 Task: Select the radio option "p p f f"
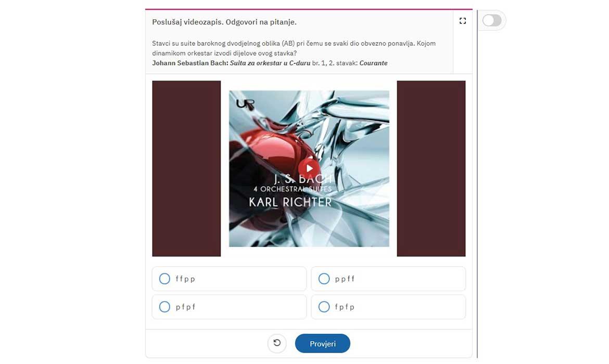(x=324, y=279)
